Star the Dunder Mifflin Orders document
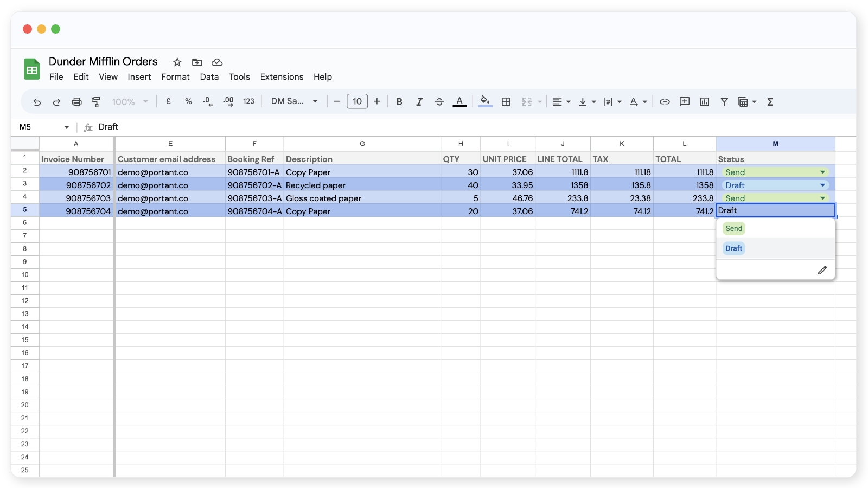 coord(177,62)
